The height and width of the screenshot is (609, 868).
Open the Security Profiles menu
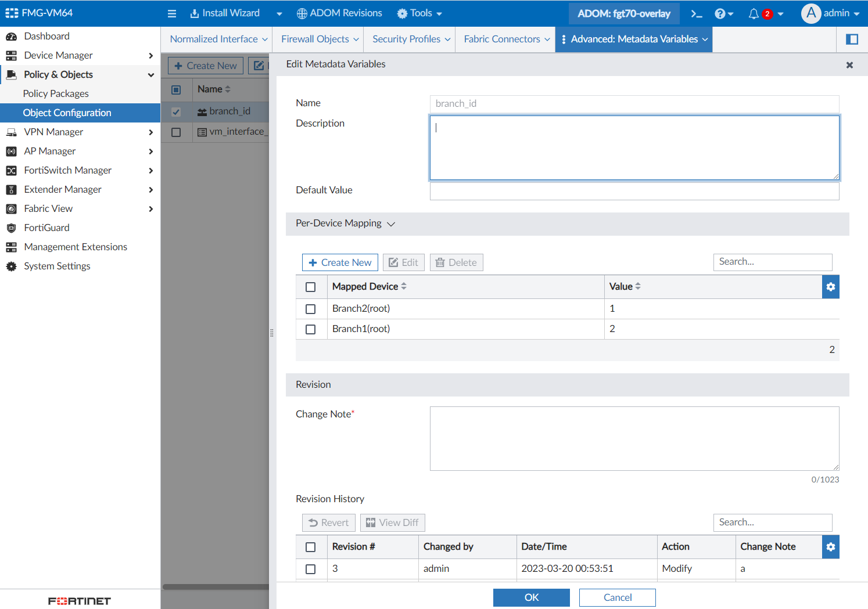click(x=411, y=39)
